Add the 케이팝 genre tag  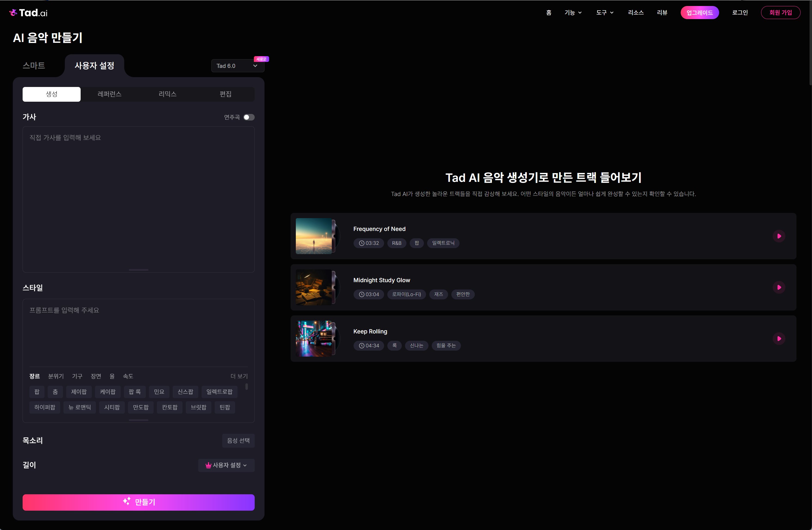pyautogui.click(x=108, y=392)
